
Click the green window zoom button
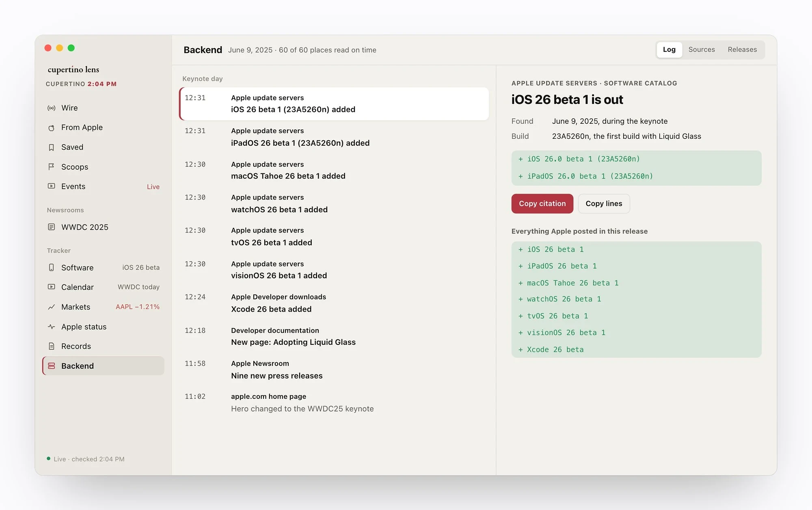(x=71, y=48)
